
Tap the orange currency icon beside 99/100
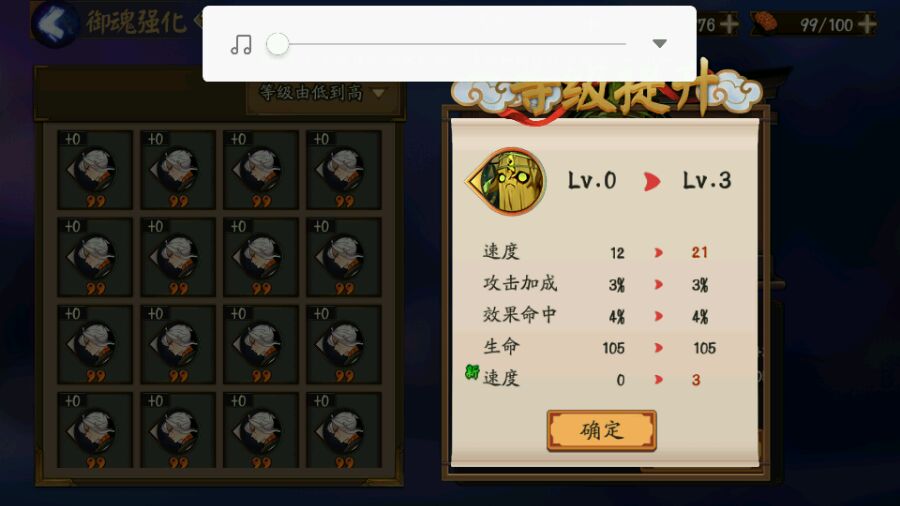pyautogui.click(x=765, y=23)
